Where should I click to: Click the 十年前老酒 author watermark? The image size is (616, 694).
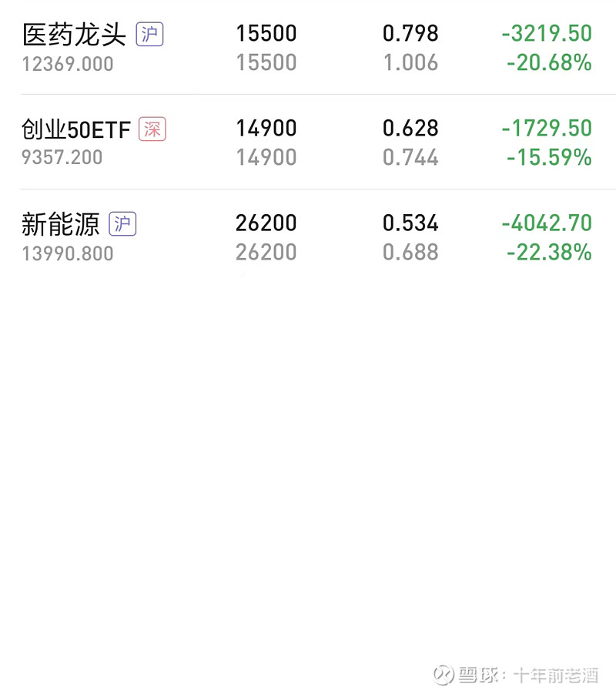556,676
